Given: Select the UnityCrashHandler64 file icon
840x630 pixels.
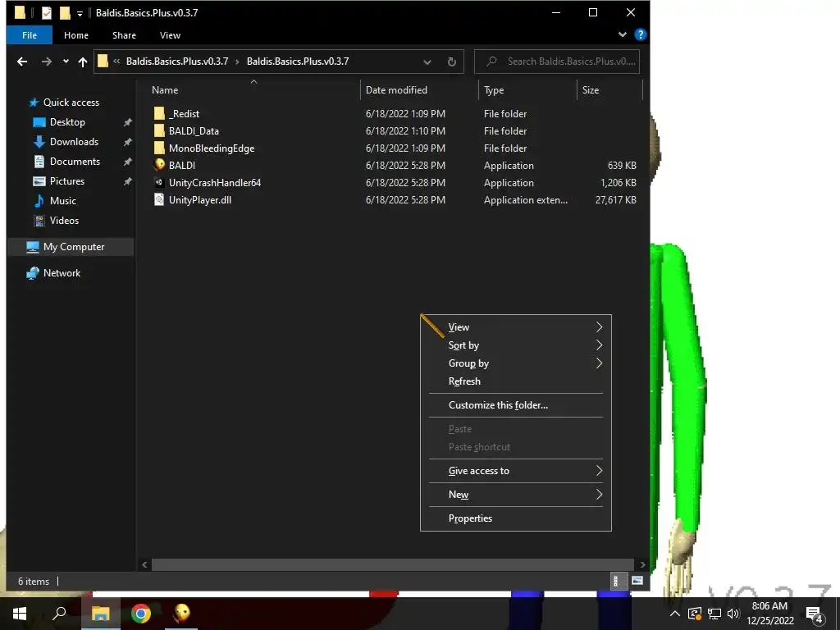Looking at the screenshot, I should click(x=159, y=182).
